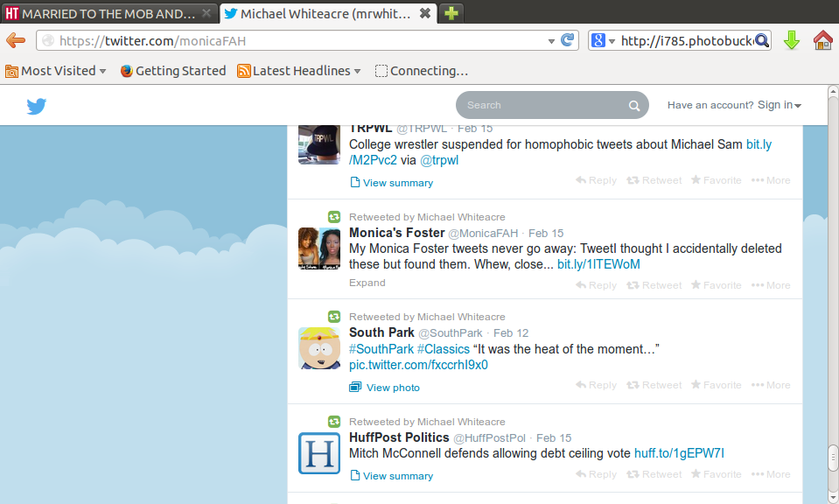This screenshot has width=839, height=504.
Task: Open the Latest Headlines feed menu
Action: 298,71
